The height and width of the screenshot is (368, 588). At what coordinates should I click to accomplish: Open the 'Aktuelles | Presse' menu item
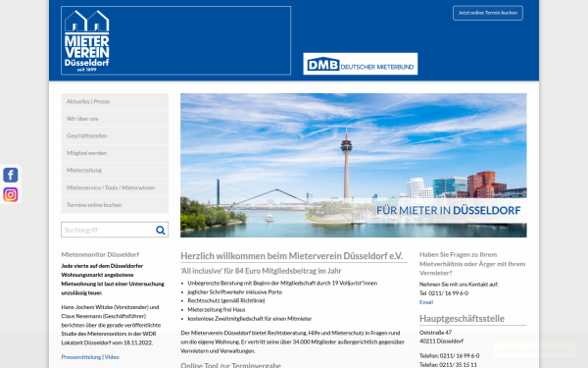pos(115,101)
